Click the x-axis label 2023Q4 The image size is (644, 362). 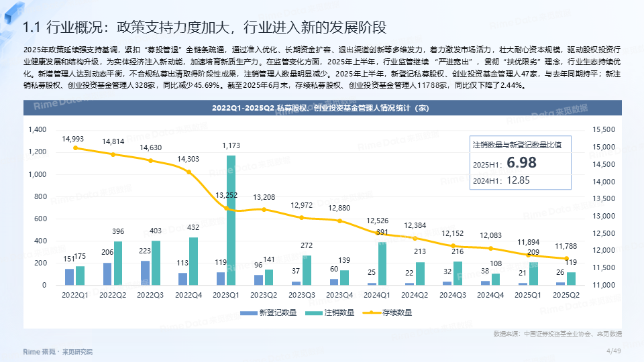tap(339, 295)
